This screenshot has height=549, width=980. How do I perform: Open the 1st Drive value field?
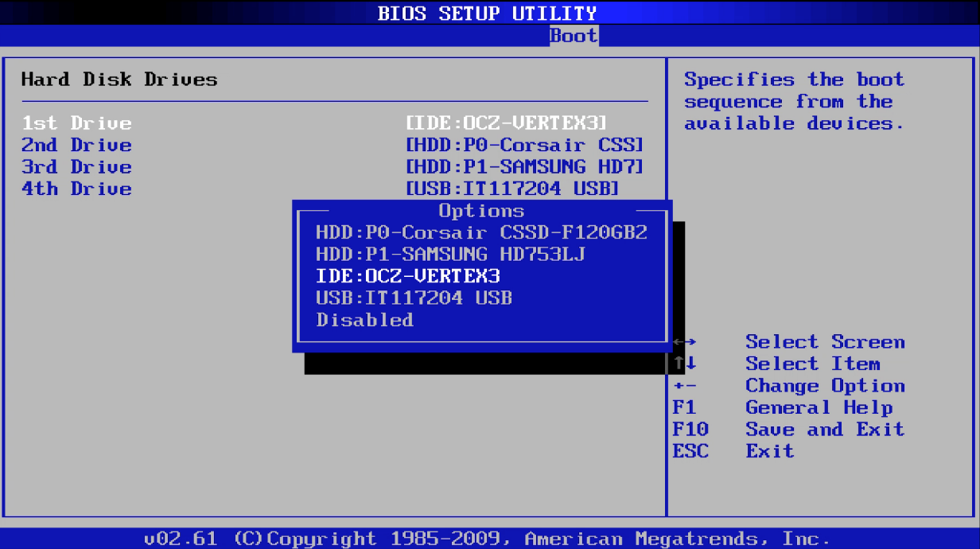[x=507, y=123]
